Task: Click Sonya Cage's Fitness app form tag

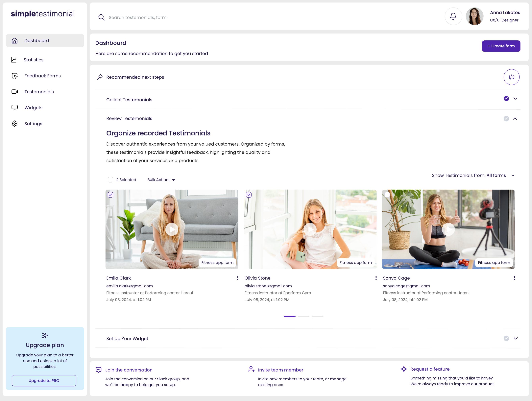Action: (494, 263)
